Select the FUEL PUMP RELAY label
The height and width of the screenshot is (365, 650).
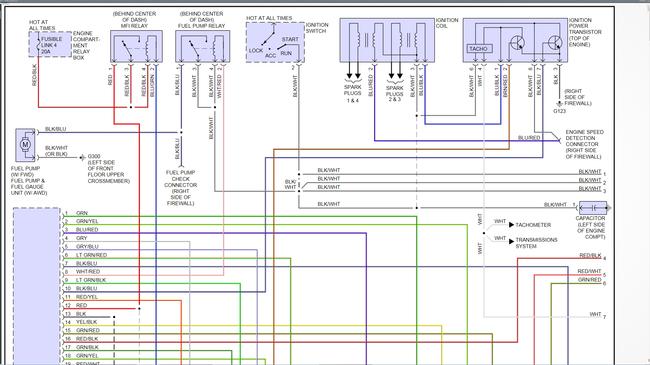pyautogui.click(x=201, y=26)
